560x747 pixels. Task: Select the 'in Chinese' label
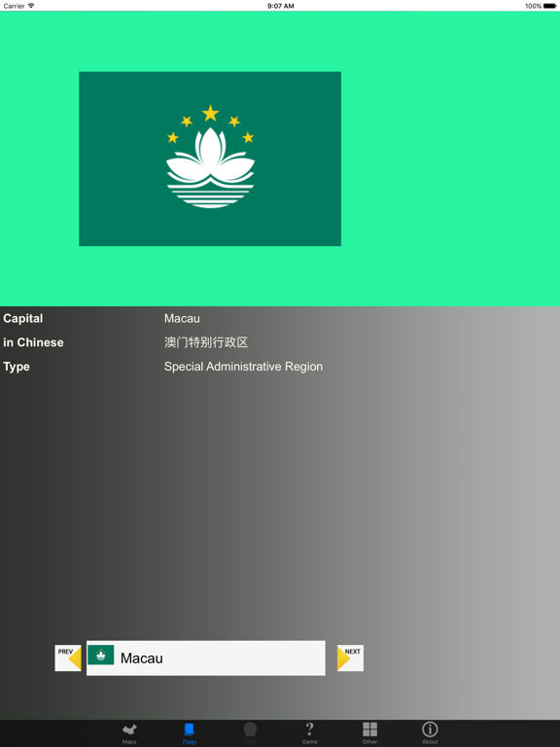[x=33, y=342]
